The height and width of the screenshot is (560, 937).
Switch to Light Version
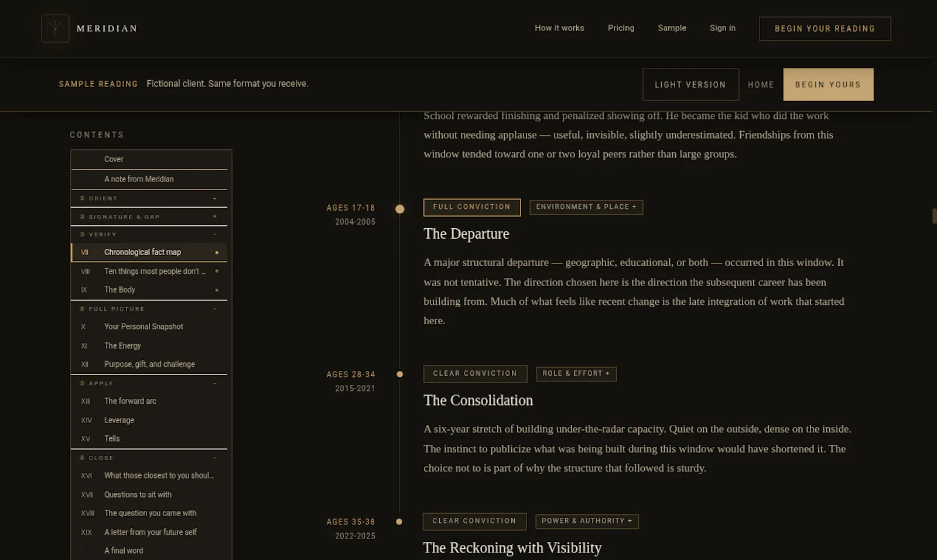pyautogui.click(x=690, y=84)
